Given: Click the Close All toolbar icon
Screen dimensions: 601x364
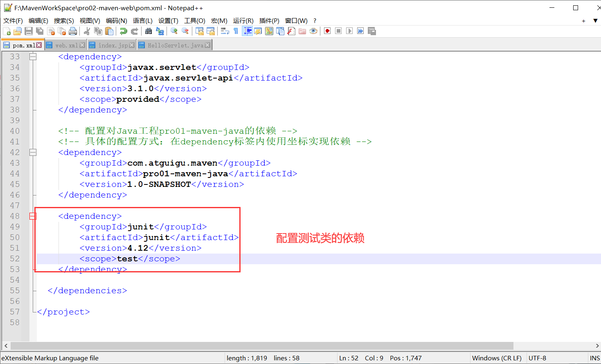Looking at the screenshot, I should click(62, 31).
